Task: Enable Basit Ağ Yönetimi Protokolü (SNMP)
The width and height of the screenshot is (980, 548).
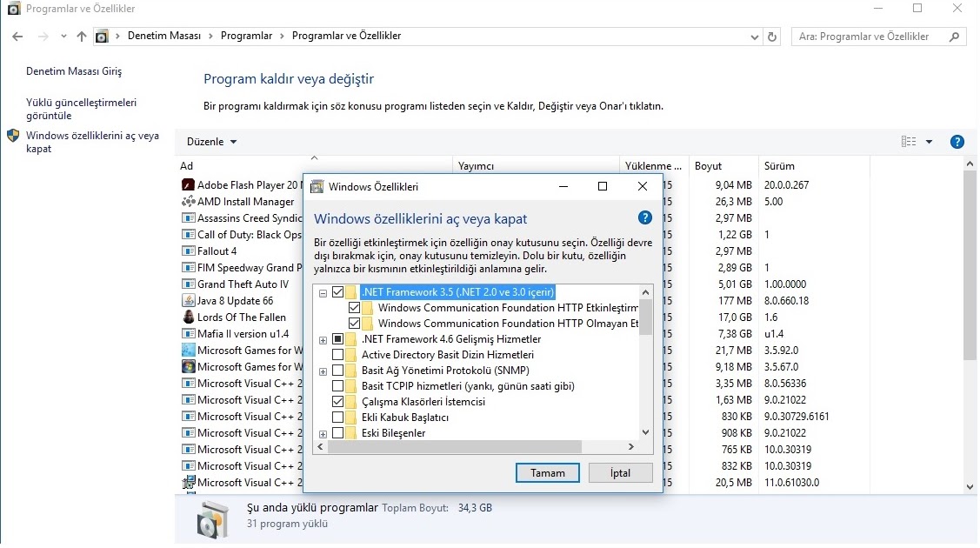Action: [x=338, y=370]
